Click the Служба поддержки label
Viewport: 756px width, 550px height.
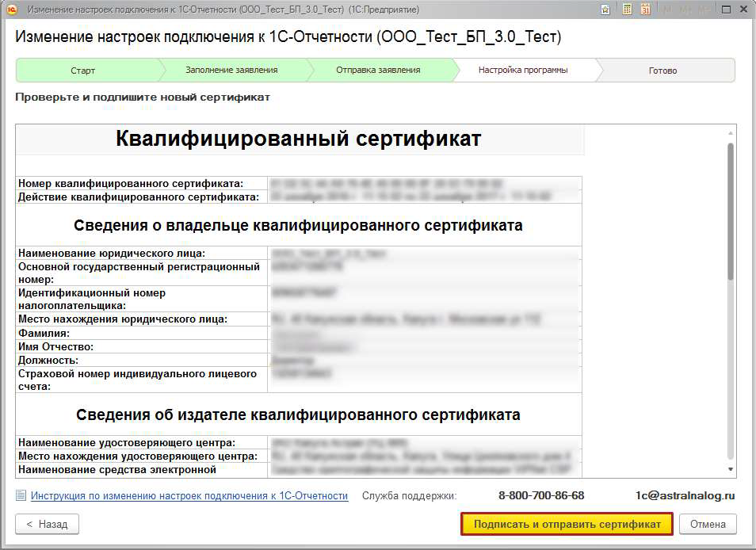pyautogui.click(x=409, y=495)
